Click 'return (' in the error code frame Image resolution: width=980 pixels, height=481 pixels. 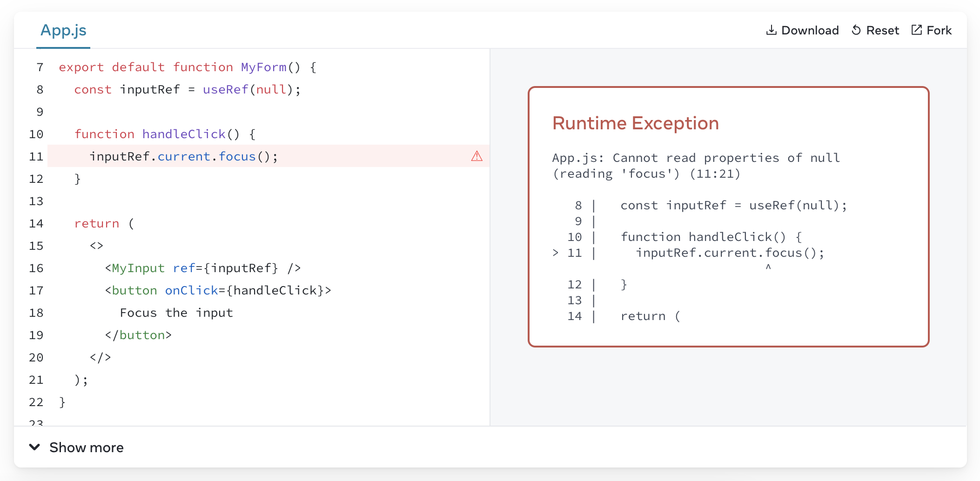point(651,316)
